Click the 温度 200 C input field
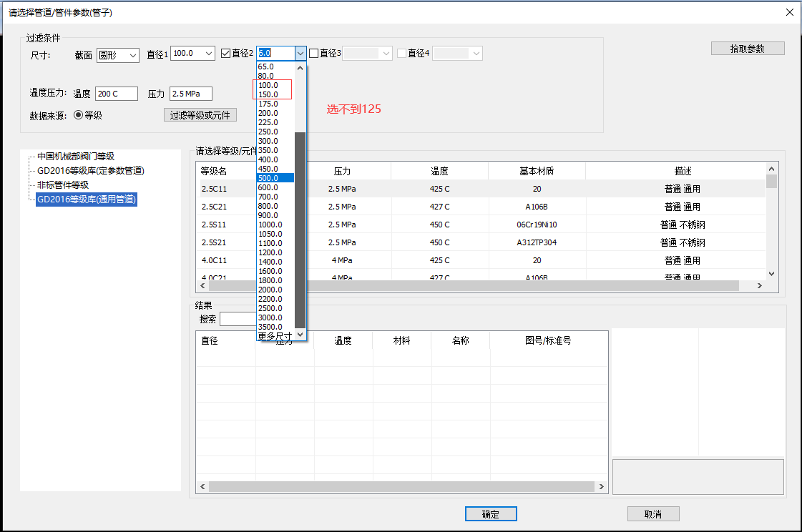Screen dimensions: 802x532 click(x=116, y=94)
